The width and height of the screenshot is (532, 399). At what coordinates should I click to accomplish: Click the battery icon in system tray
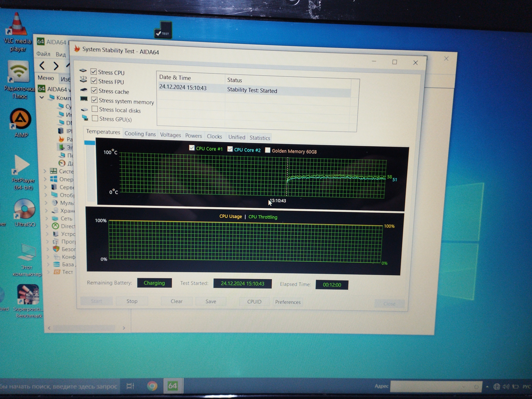coord(515,387)
